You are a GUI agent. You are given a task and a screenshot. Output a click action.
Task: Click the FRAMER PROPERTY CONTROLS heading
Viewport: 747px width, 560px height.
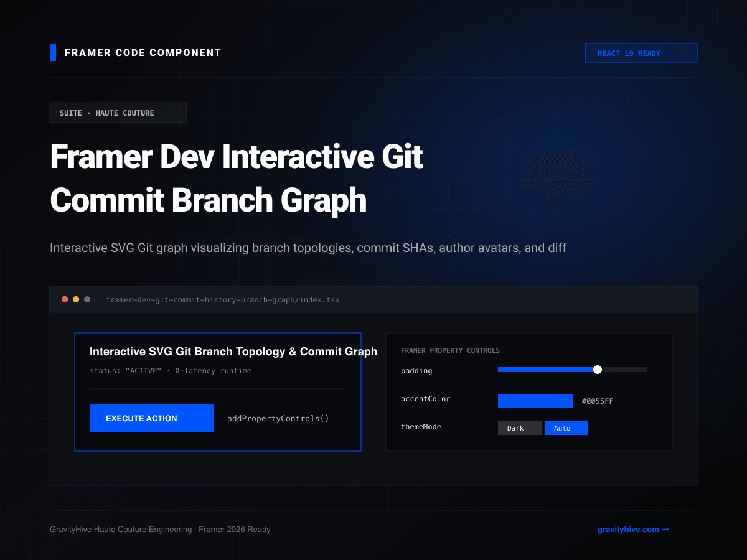[x=450, y=350]
